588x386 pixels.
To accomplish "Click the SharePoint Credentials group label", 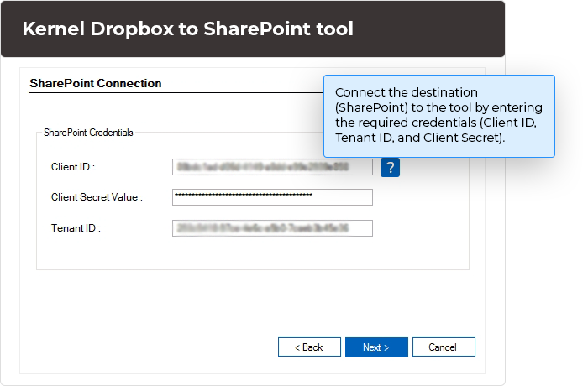I will coord(88,133).
